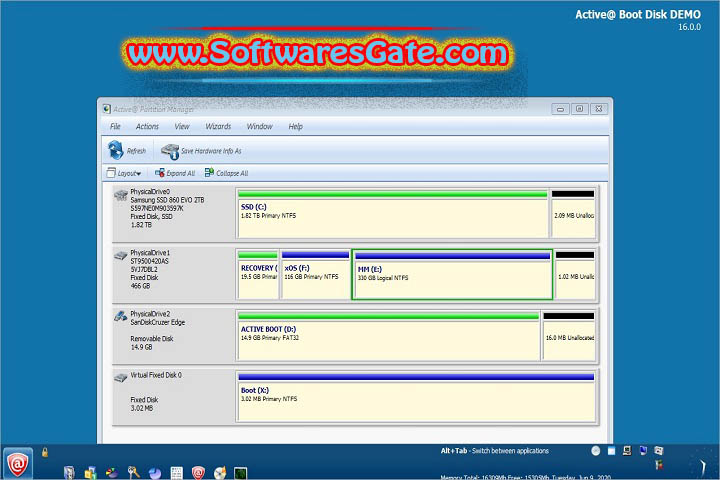This screenshot has height=480, width=720.
Task: Select the xOS (F:) partition block
Action: coord(315,274)
